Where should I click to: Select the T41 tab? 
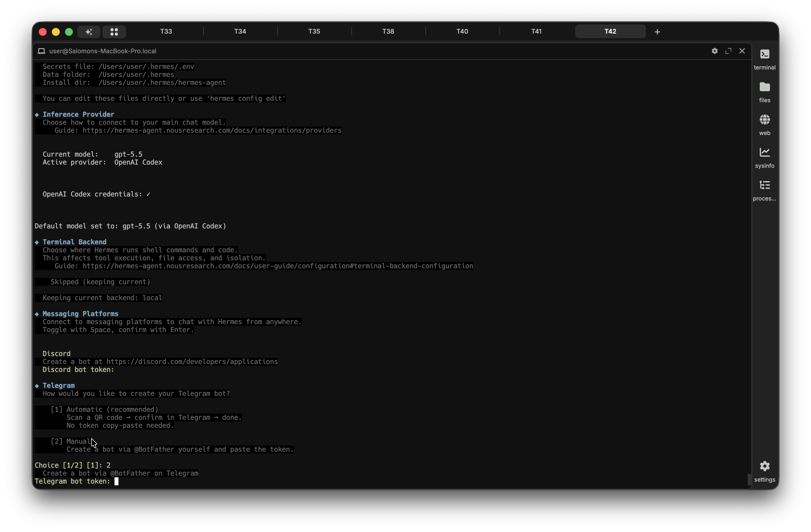(x=536, y=31)
